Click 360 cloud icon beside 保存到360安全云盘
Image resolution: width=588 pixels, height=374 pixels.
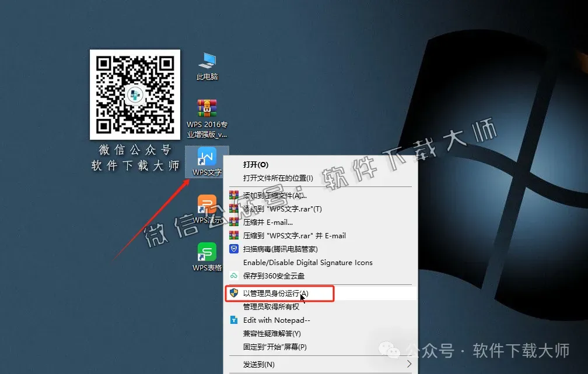[234, 276]
